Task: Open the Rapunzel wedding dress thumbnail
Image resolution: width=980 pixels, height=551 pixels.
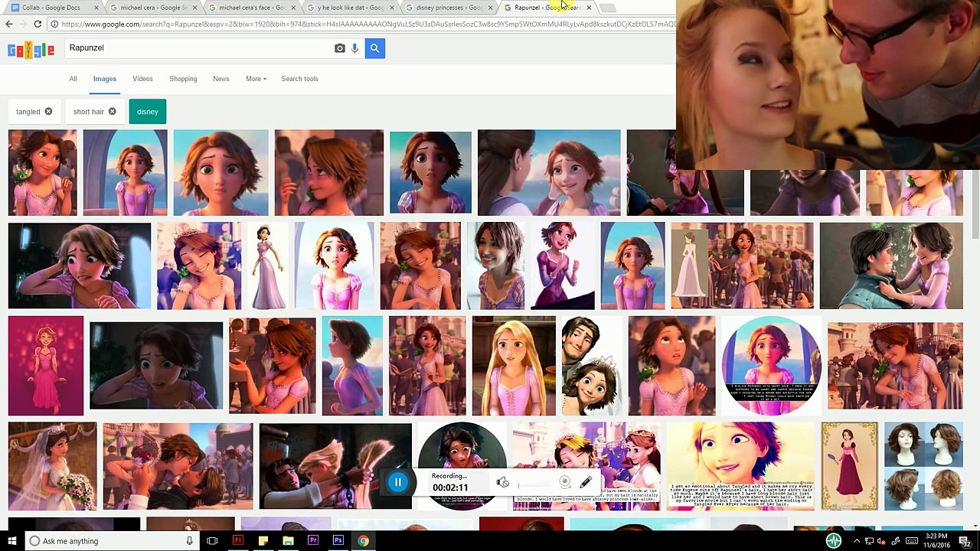Action: click(53, 466)
